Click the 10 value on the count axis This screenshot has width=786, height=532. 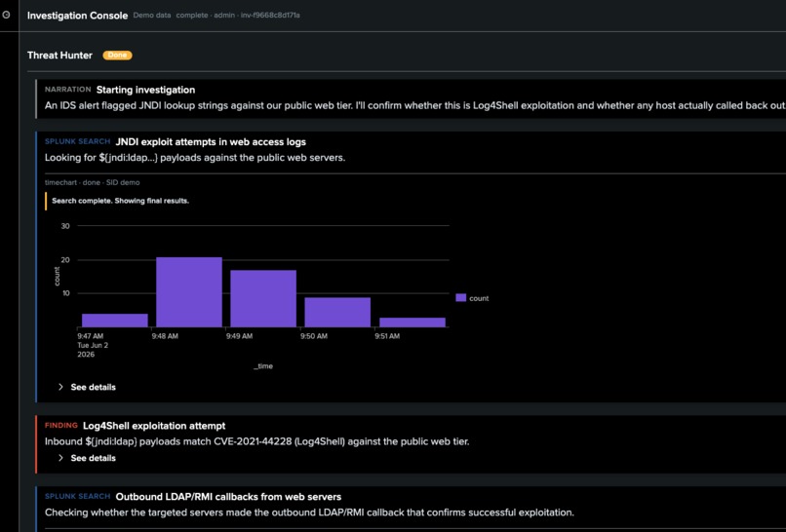tap(65, 293)
